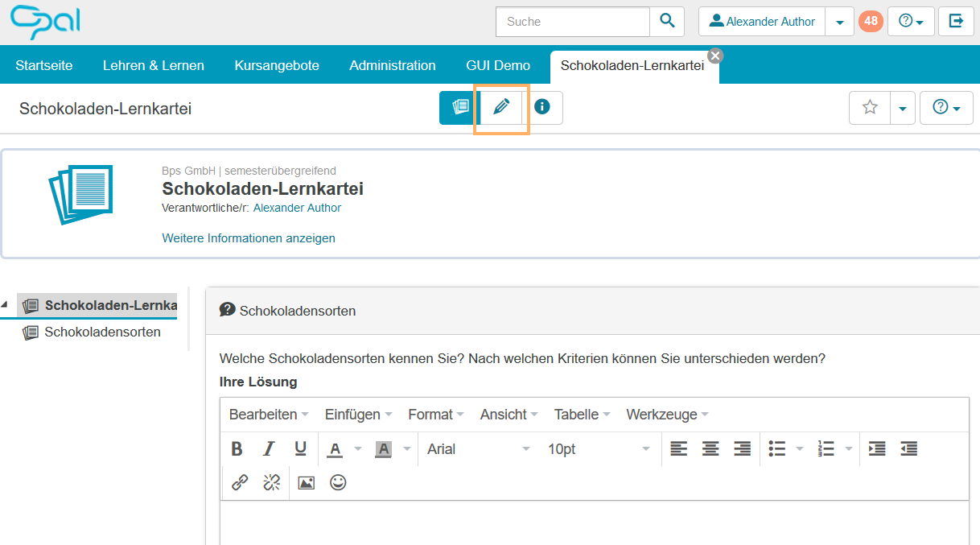Insert an emoticon into the text
Image resolution: width=980 pixels, height=545 pixels.
pyautogui.click(x=337, y=482)
